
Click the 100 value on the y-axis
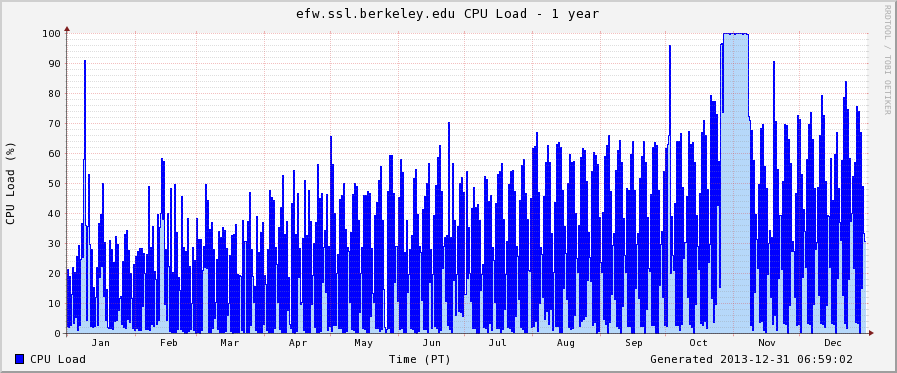51,33
